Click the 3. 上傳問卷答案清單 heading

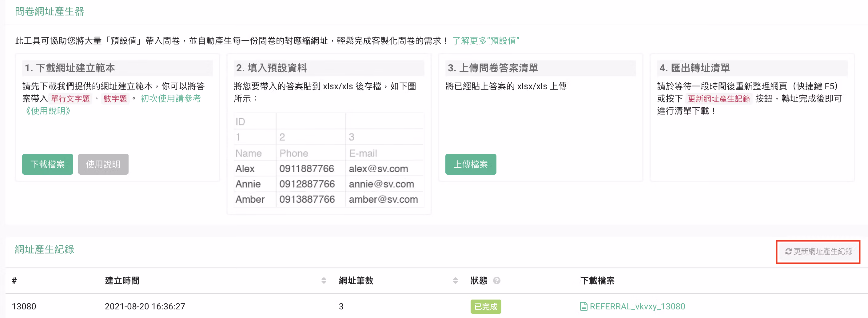coord(493,68)
